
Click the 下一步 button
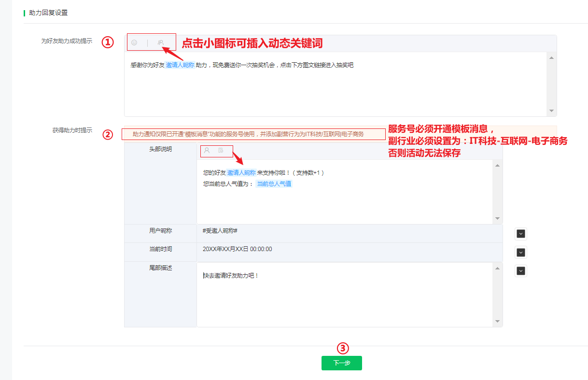click(341, 363)
